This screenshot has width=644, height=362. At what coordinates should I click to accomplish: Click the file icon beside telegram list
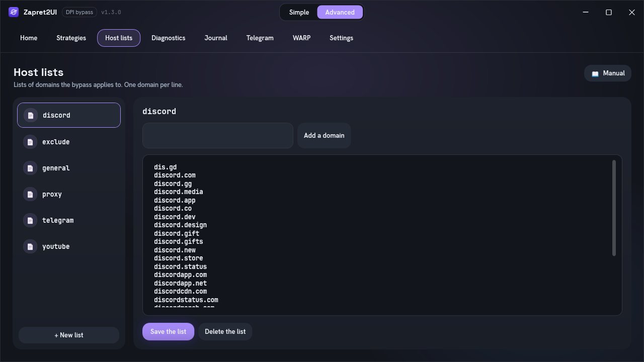tap(30, 220)
